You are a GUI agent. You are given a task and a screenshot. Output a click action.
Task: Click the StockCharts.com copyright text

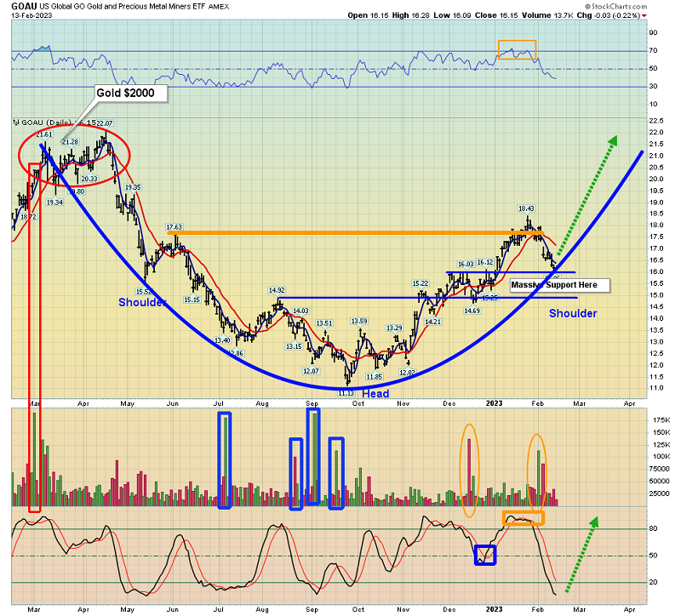[x=615, y=7]
